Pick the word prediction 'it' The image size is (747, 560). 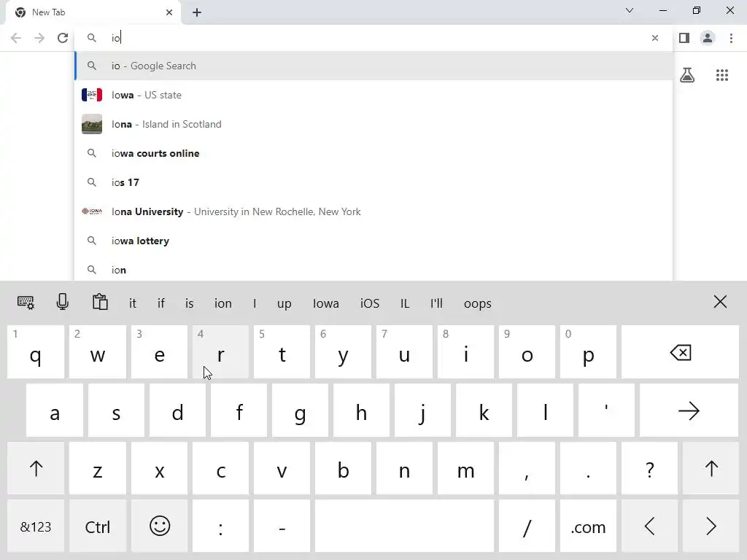133,303
